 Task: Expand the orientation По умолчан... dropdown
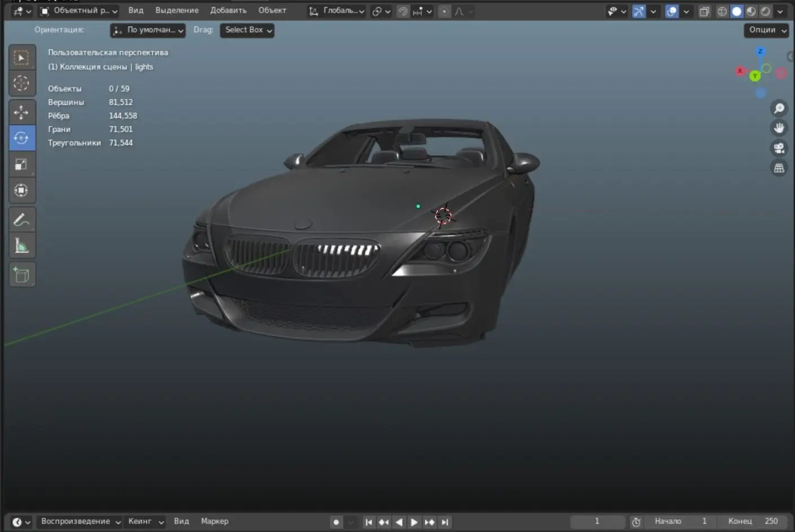click(148, 30)
